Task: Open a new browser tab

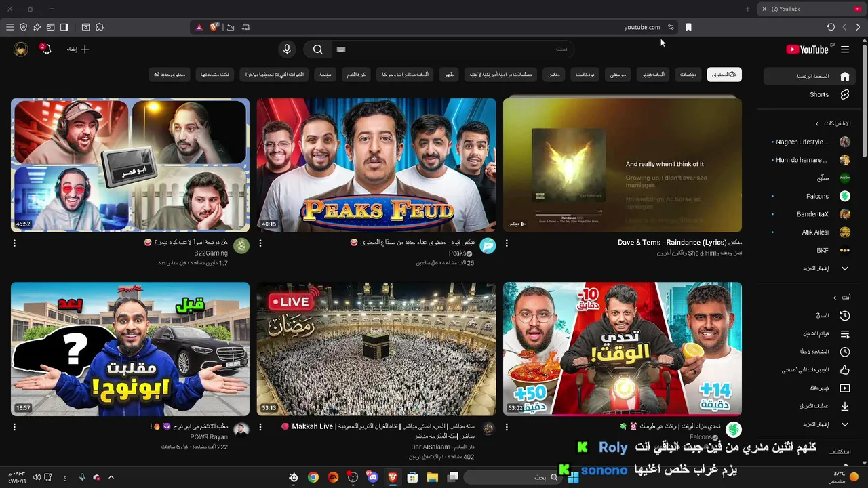Action: 747,9
